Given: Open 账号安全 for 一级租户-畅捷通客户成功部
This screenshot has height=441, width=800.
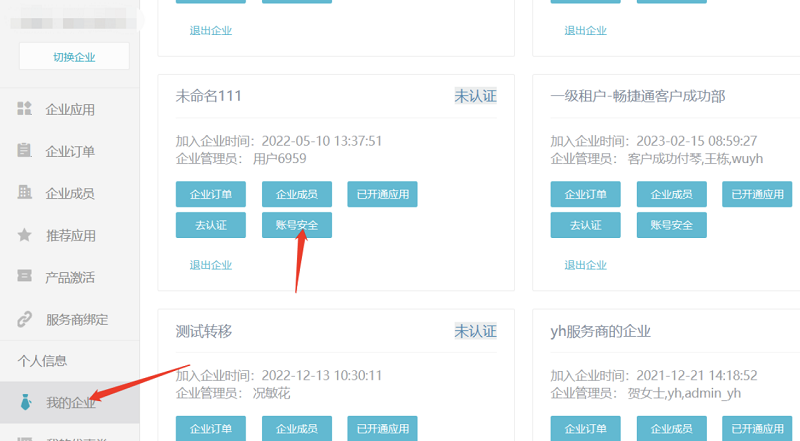Looking at the screenshot, I should tap(671, 225).
